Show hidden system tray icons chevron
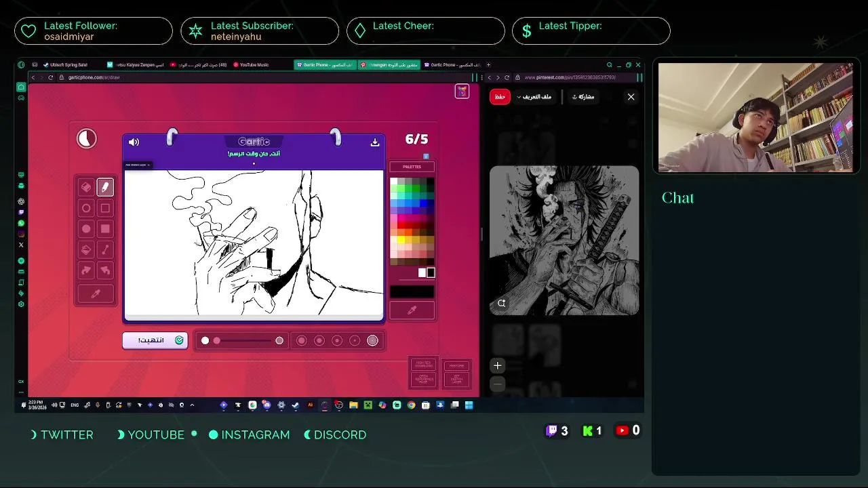 click(x=192, y=405)
